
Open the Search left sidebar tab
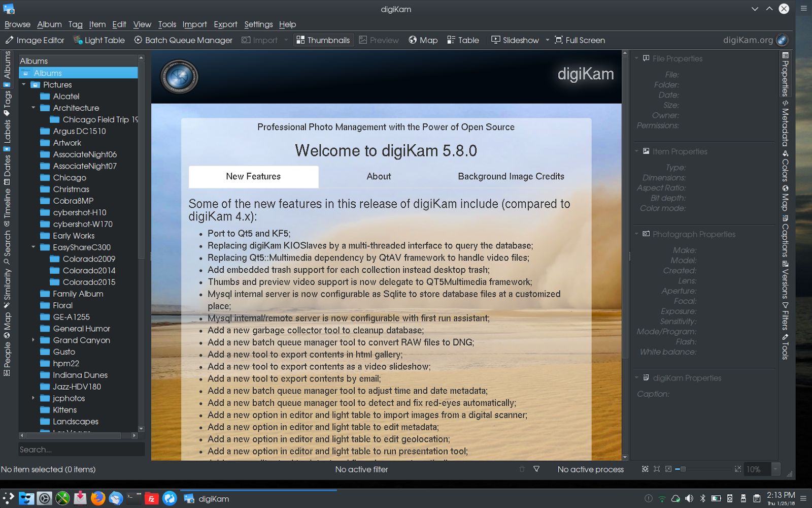tap(7, 247)
